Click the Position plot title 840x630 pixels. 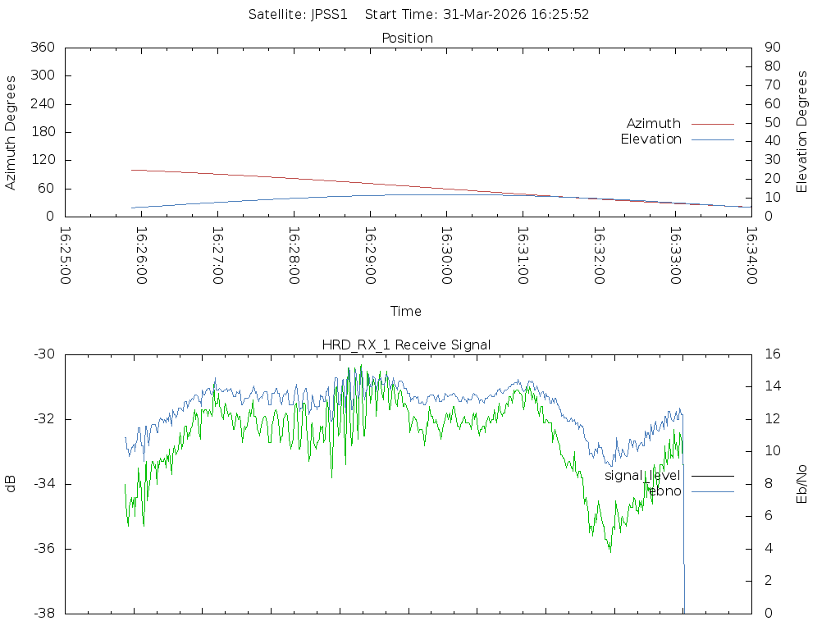click(x=407, y=38)
